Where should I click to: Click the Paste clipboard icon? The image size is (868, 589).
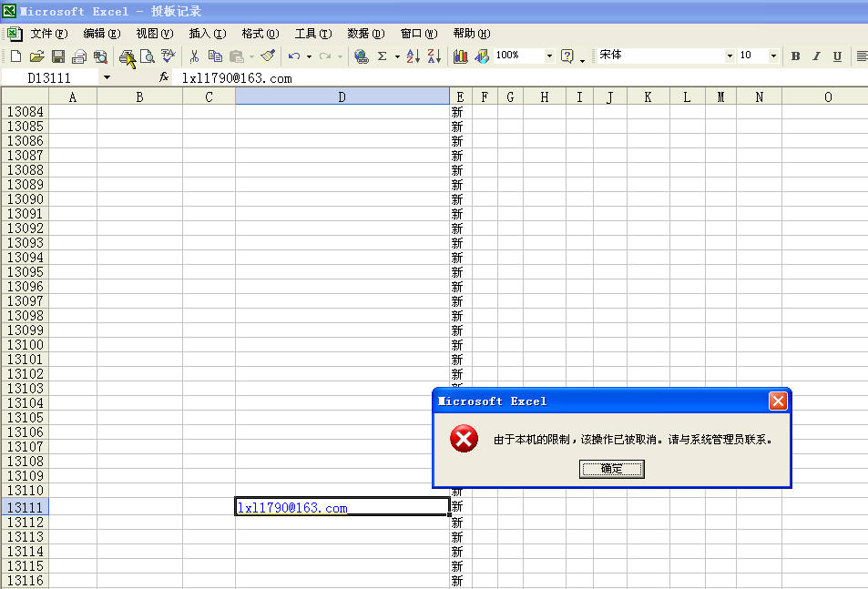pyautogui.click(x=237, y=56)
